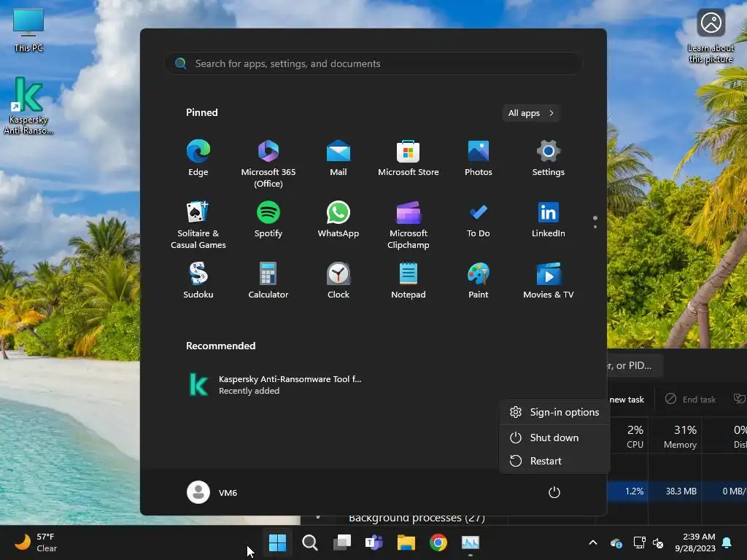This screenshot has height=560, width=747.
Task: Start Solitaire & Casual Games
Action: coord(198,225)
